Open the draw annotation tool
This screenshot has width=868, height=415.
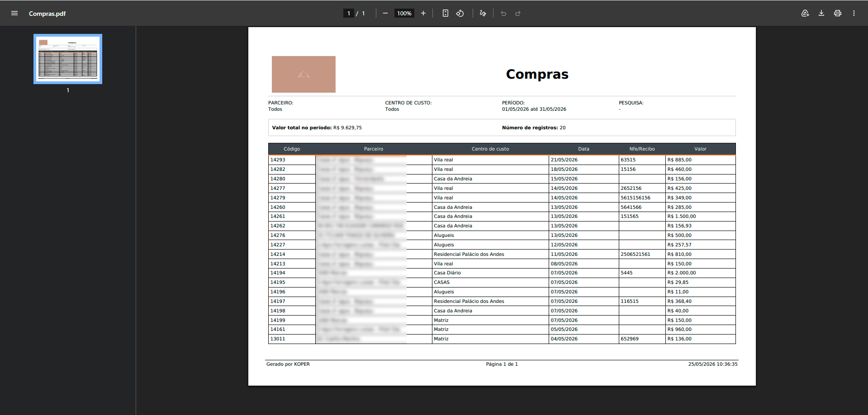(x=483, y=14)
